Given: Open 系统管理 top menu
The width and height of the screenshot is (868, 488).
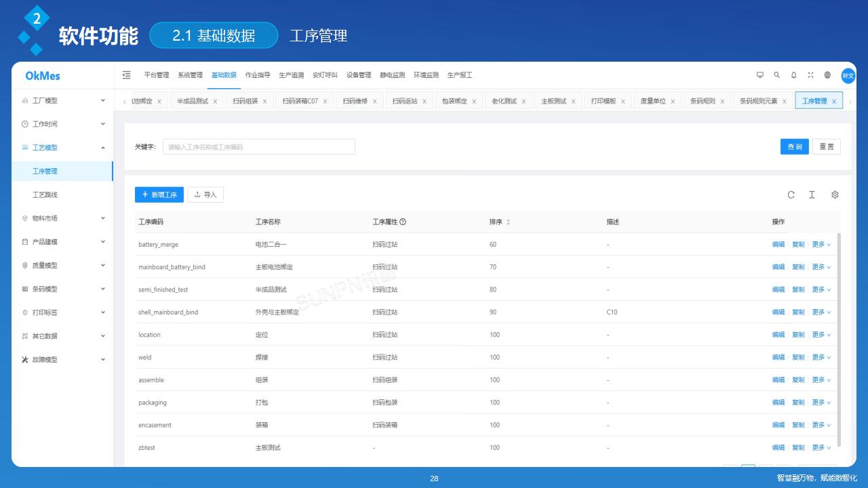Looking at the screenshot, I should pos(190,75).
